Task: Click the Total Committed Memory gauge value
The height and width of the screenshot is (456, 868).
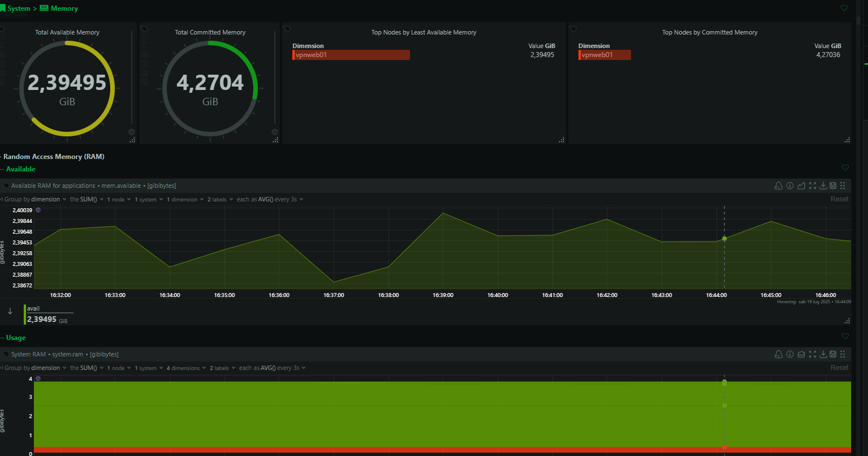Action: click(210, 83)
